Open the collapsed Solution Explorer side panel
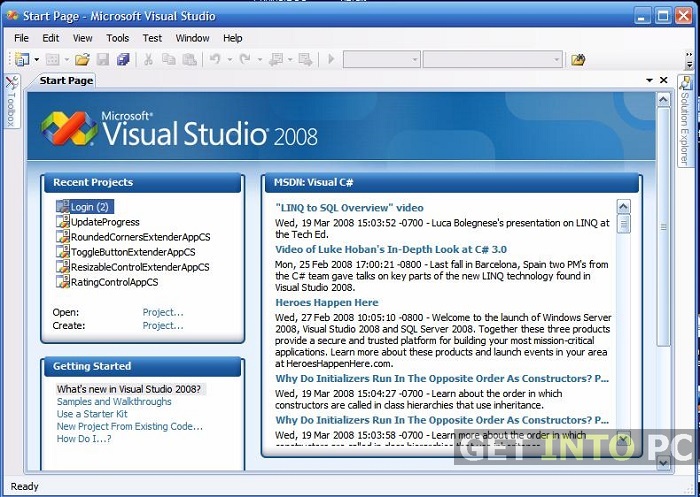The width and height of the screenshot is (700, 497). (685, 121)
